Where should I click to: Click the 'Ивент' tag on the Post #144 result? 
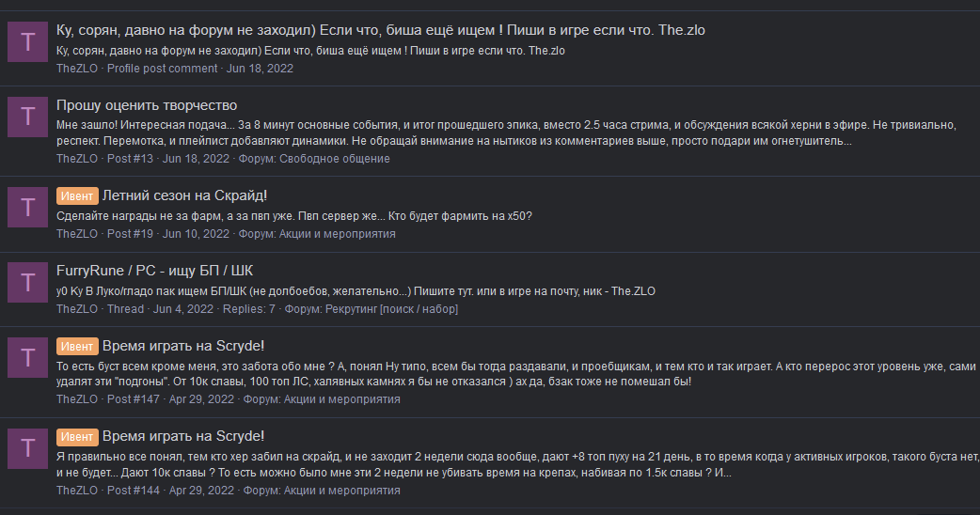click(77, 436)
